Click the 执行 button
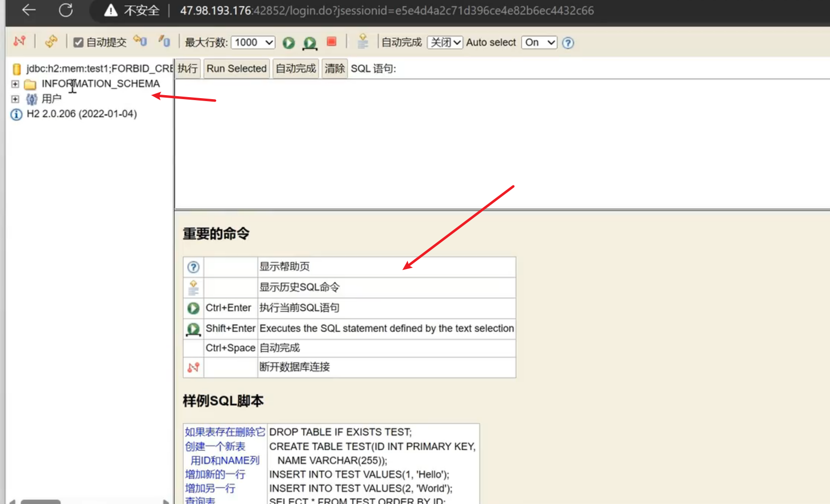The width and height of the screenshot is (830, 504). tap(188, 68)
